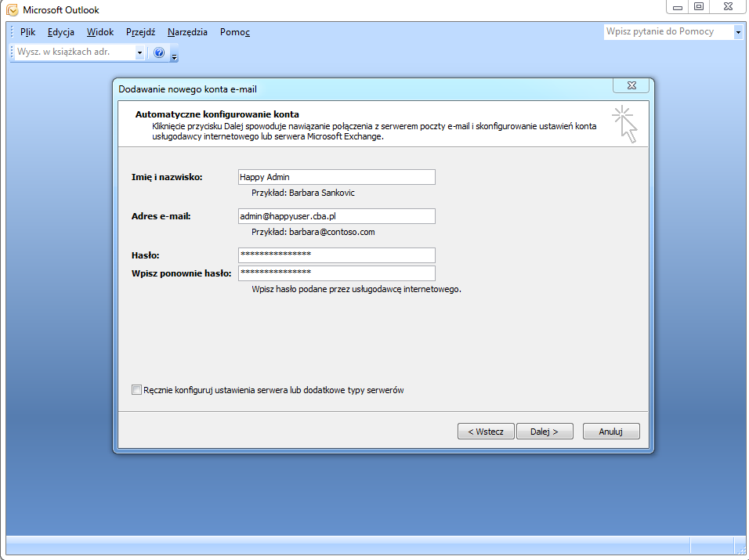This screenshot has height=560, width=749.
Task: Click the blue Help question mark icon
Action: pos(159,52)
